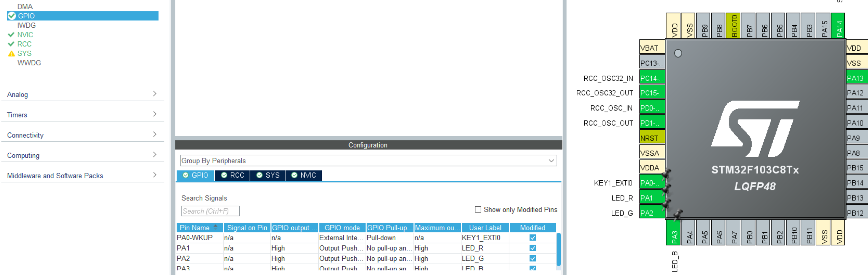Expand Middleware and Software Packs category
This screenshot has height=275, width=868.
point(83,175)
